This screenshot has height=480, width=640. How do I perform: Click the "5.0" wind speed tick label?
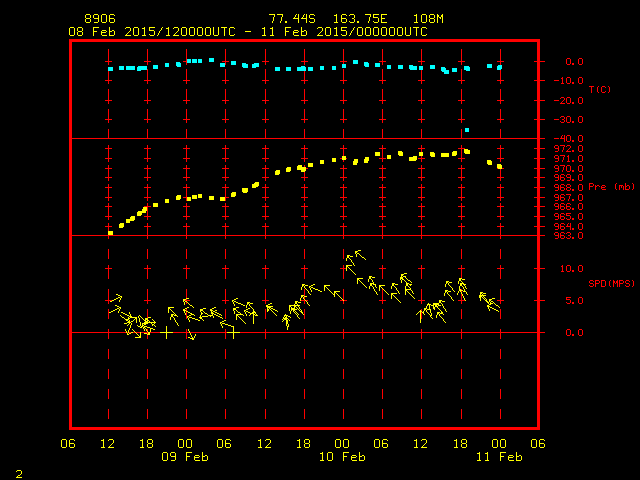point(574,301)
